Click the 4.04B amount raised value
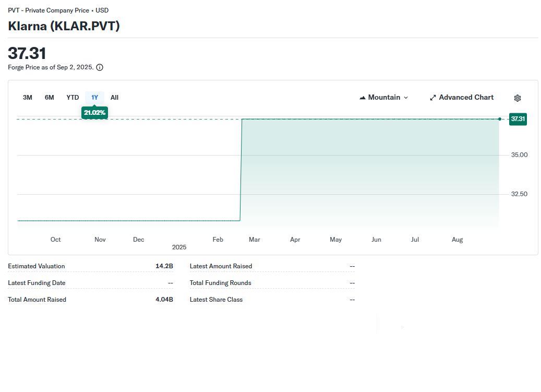The width and height of the screenshot is (541, 392). [164, 300]
